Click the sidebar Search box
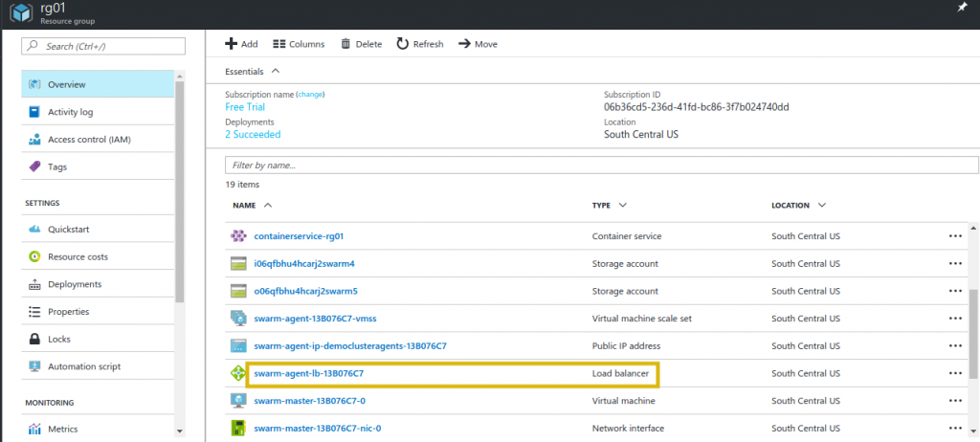 coord(103,46)
